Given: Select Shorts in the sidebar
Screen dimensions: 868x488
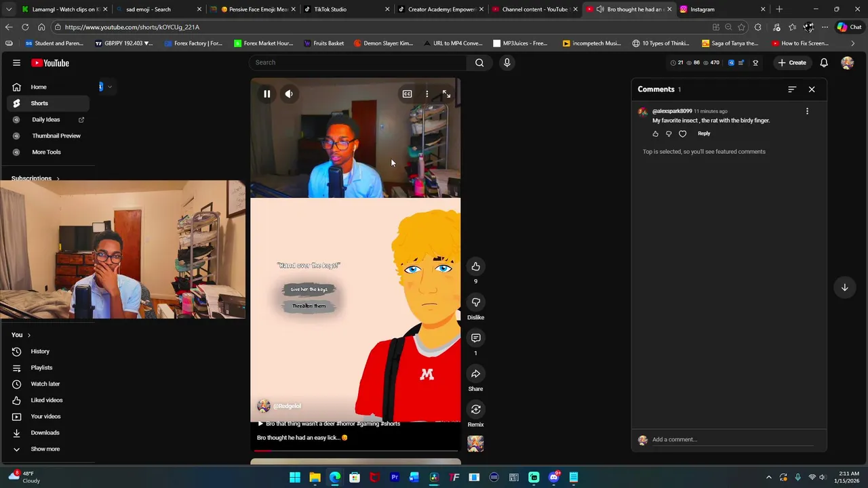Looking at the screenshot, I should click(x=49, y=103).
